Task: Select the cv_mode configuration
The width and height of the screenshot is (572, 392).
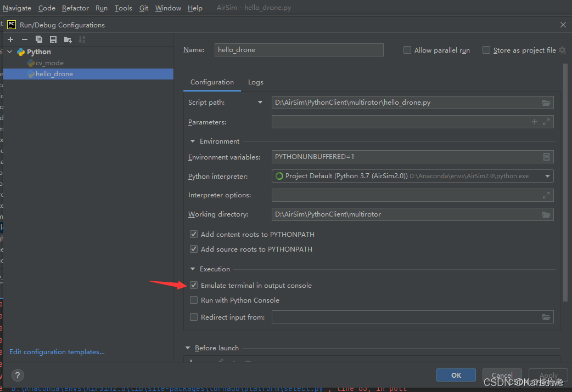Action: click(x=49, y=63)
